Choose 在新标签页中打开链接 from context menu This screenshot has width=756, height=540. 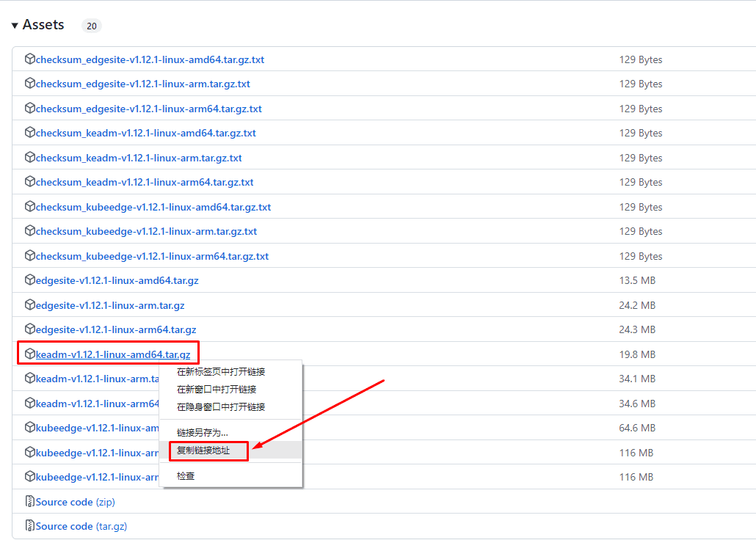221,372
